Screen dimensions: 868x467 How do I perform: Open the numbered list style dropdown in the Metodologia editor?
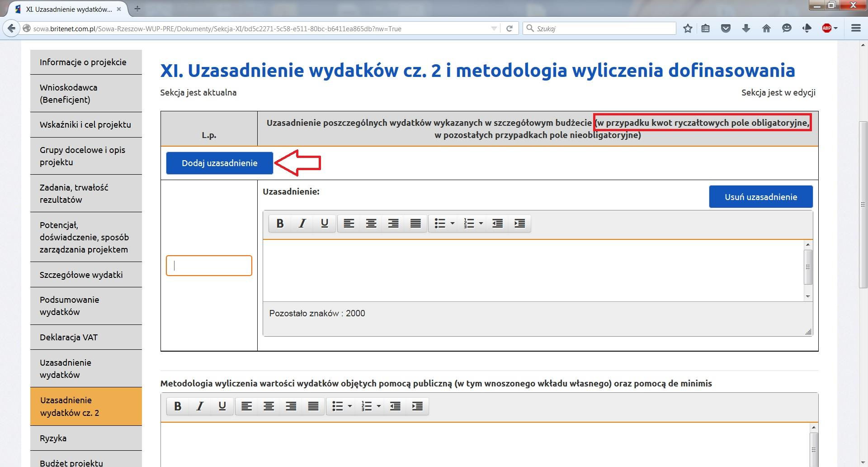pyautogui.click(x=379, y=406)
